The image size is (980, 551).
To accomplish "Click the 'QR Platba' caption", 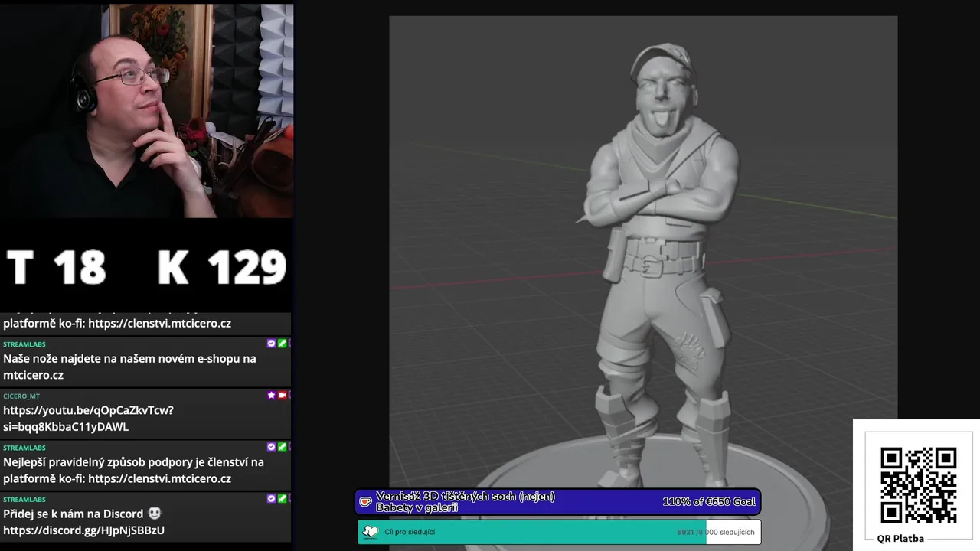I will click(x=900, y=539).
